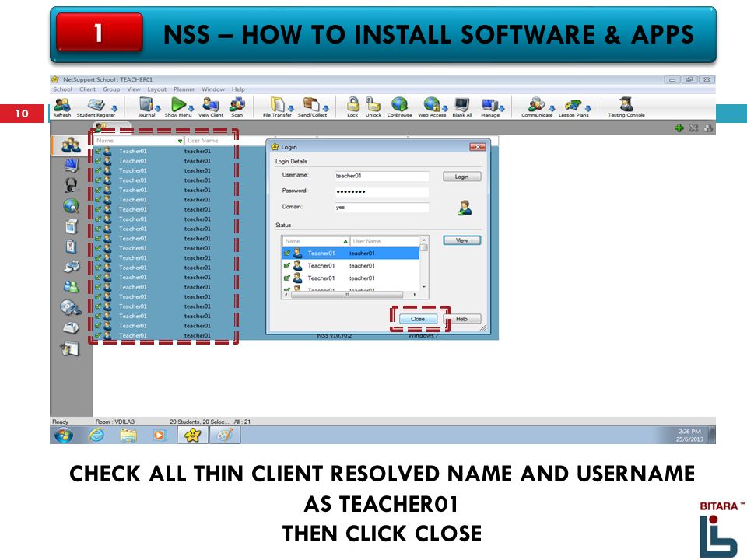The width and height of the screenshot is (747, 560).
Task: Open the File Transfer tool
Action: [x=277, y=107]
